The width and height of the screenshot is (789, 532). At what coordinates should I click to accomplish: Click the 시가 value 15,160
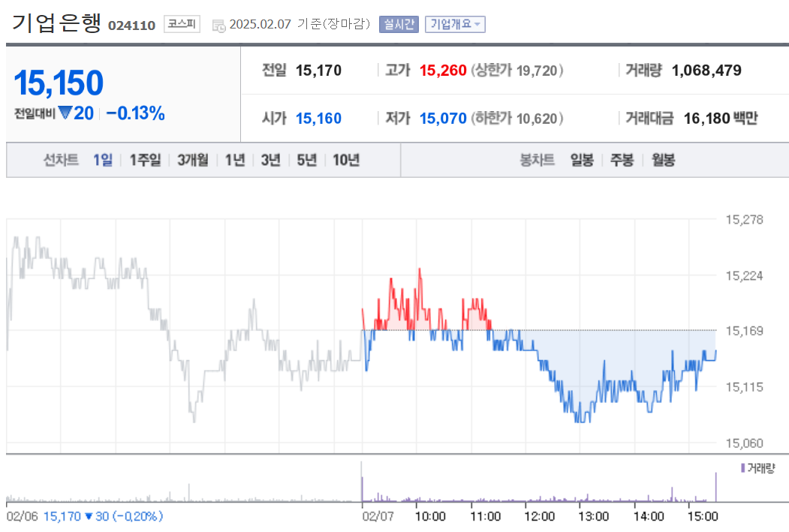pyautogui.click(x=318, y=119)
